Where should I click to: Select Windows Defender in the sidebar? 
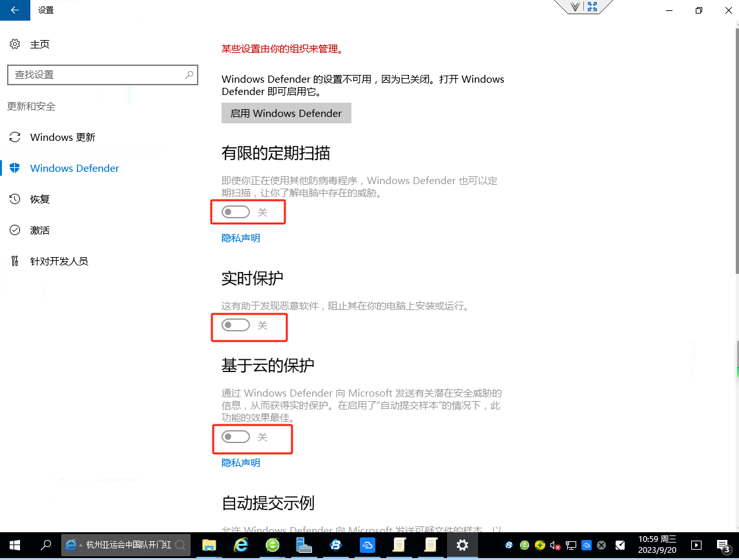(x=74, y=169)
